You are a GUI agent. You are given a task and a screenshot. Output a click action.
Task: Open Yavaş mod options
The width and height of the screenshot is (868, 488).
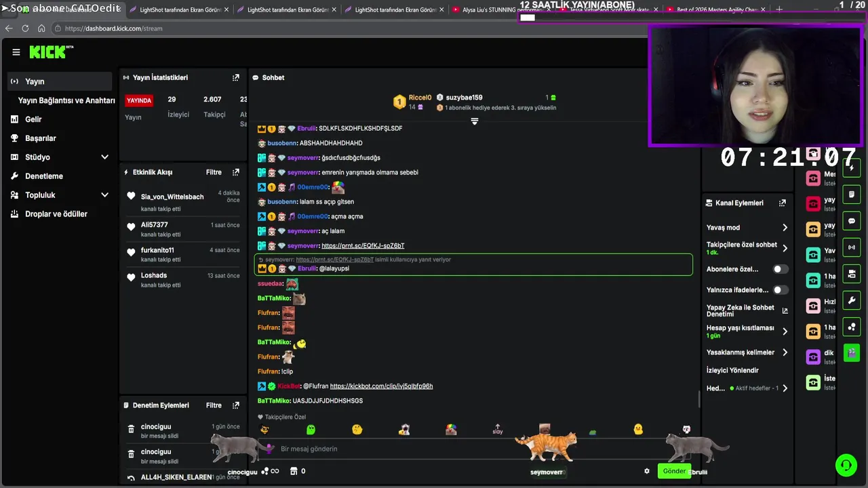pyautogui.click(x=747, y=228)
